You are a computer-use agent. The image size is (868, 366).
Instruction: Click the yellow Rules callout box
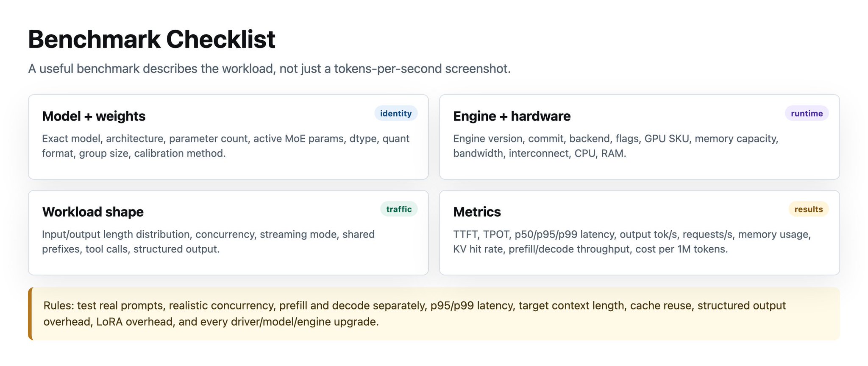pyautogui.click(x=434, y=314)
